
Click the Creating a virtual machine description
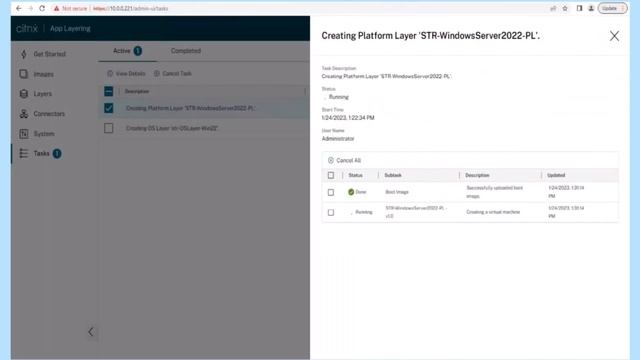click(493, 212)
